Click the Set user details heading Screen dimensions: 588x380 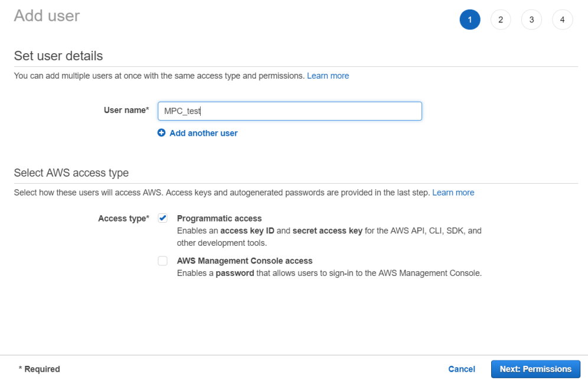click(x=58, y=56)
